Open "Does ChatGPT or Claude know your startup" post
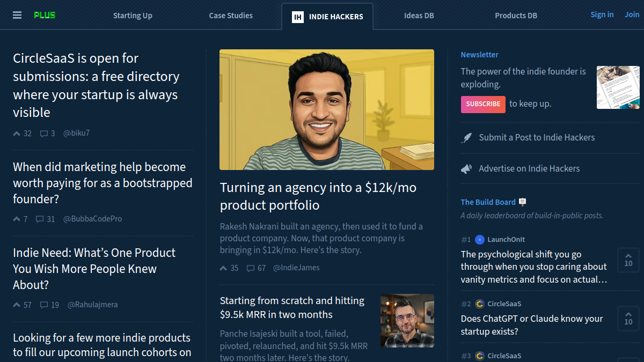This screenshot has height=362, width=644. tap(532, 325)
